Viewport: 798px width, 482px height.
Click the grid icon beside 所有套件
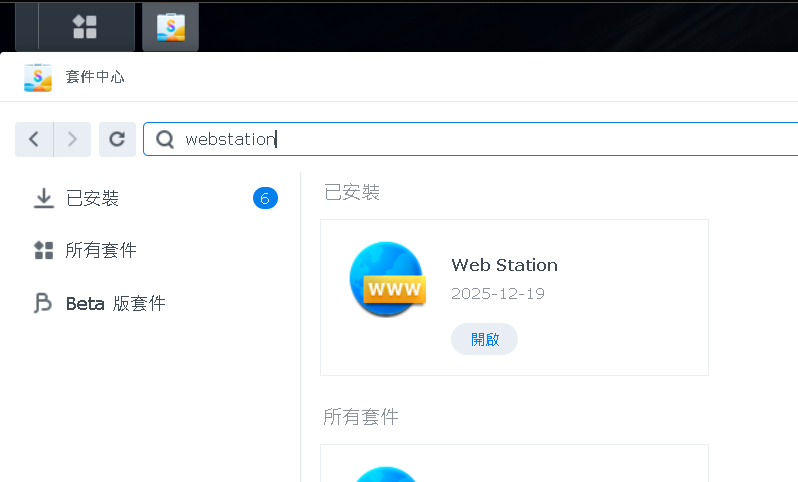(43, 250)
